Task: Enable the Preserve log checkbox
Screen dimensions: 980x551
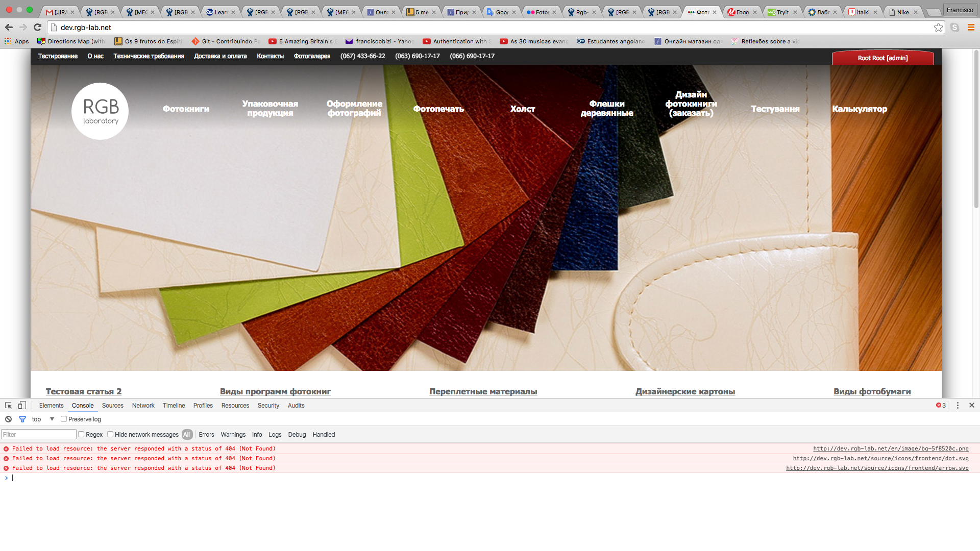Action: [x=64, y=419]
